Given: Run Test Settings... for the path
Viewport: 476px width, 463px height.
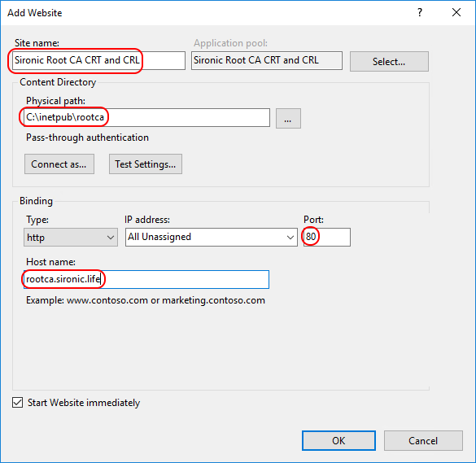Looking at the screenshot, I should [146, 164].
